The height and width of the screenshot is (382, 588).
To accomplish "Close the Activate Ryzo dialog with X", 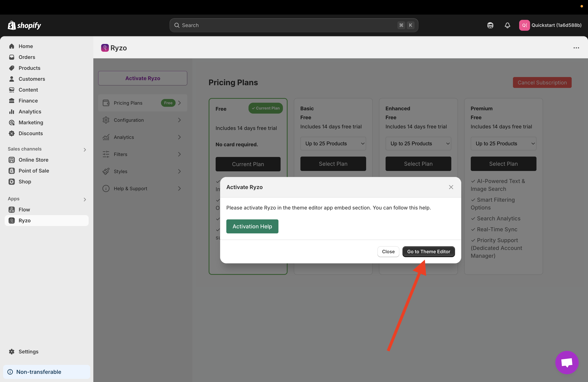I will coord(451,187).
